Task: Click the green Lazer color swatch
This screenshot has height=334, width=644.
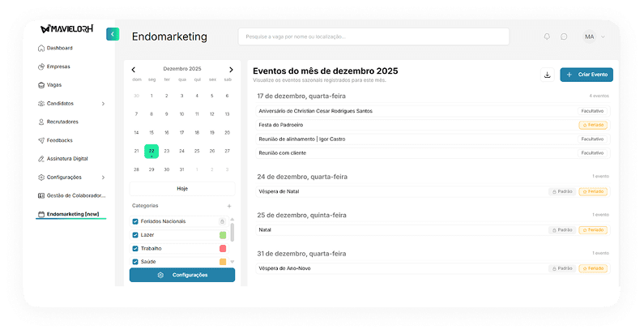Action: [x=223, y=235]
